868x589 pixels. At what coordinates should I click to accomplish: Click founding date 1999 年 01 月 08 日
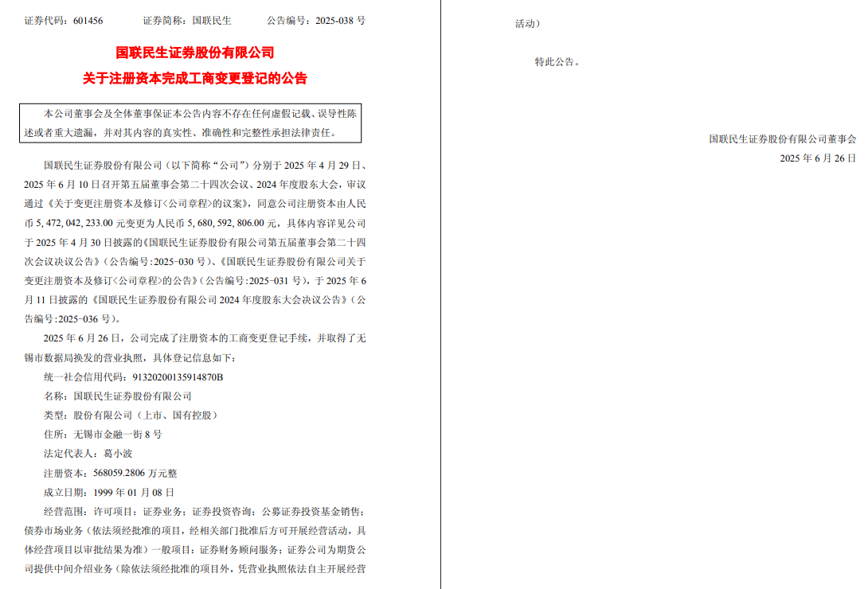[x=134, y=492]
